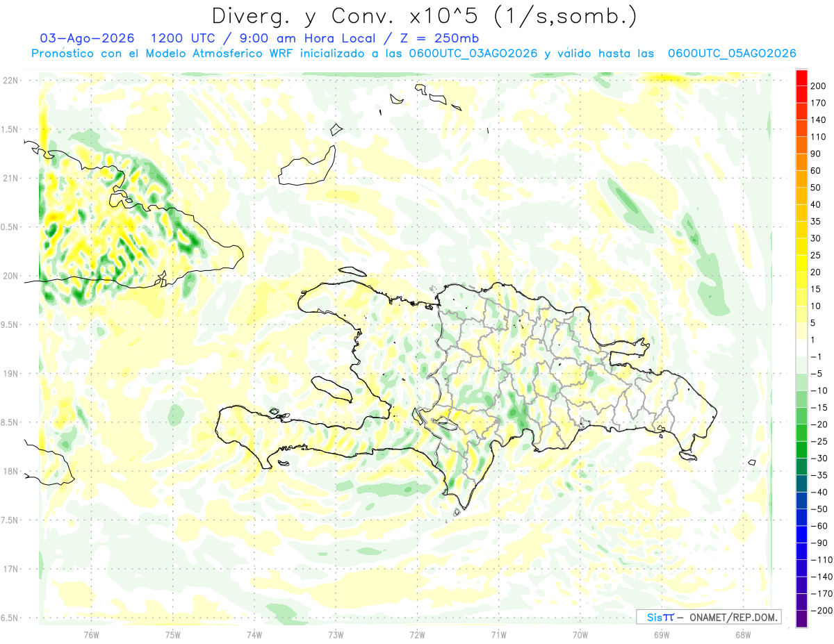Click the '70W' longitude label
Viewport: 834px width, 644px height.
pyautogui.click(x=580, y=635)
